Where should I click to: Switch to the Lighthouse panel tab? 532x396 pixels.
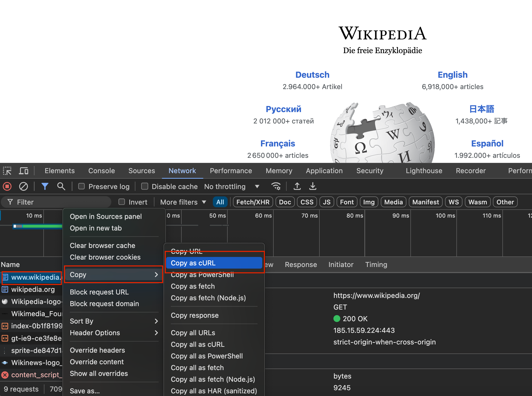click(424, 171)
